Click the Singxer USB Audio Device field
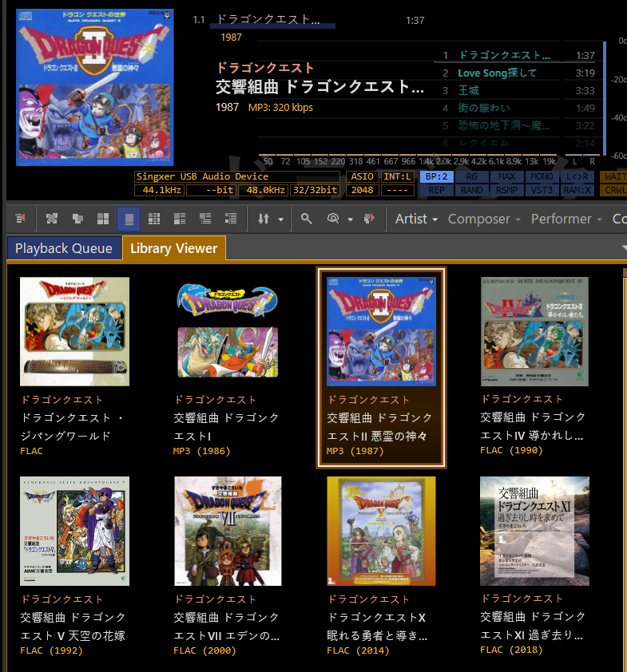Screen dimensions: 627x672 pyautogui.click(x=237, y=176)
